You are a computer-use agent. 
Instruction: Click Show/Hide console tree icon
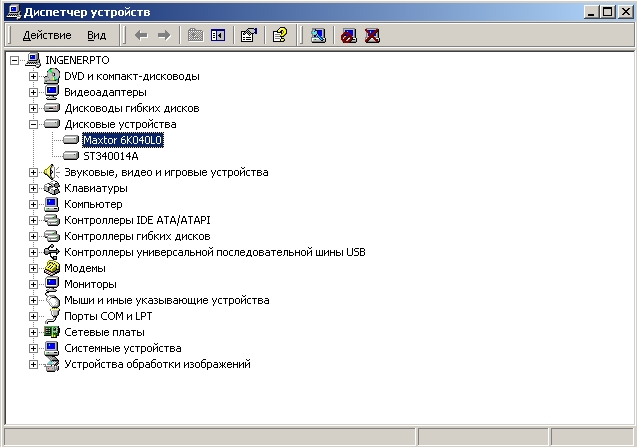tap(217, 35)
